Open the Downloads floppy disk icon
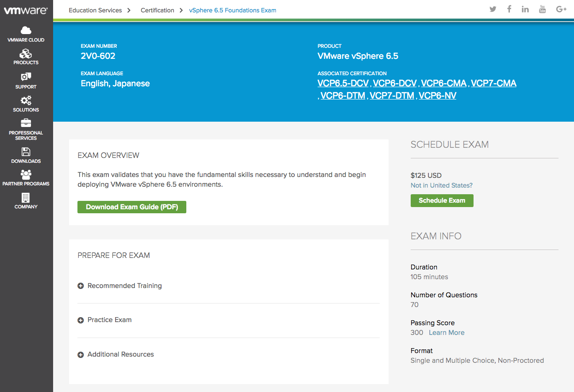The height and width of the screenshot is (392, 574). (26, 152)
